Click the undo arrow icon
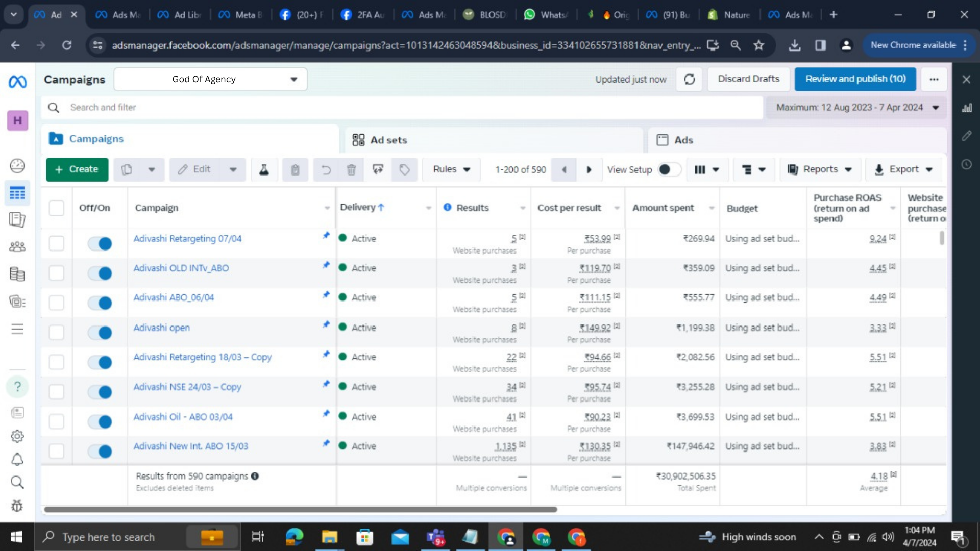 tap(326, 169)
